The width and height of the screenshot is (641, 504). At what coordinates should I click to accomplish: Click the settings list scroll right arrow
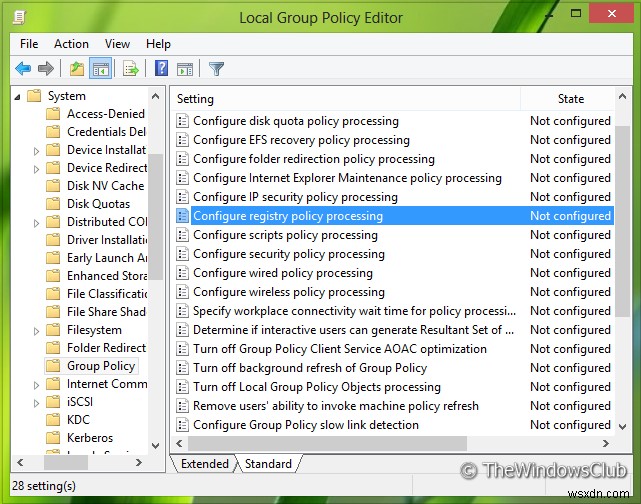pos(606,444)
